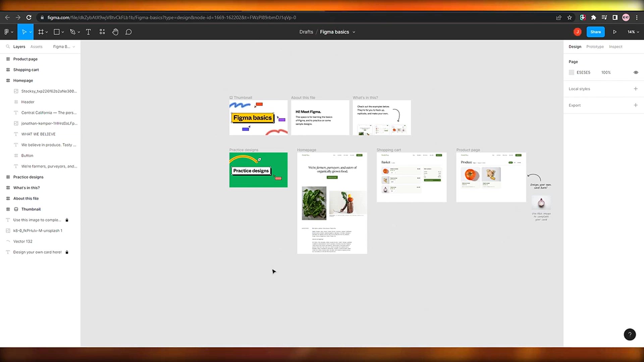Toggle lock on 'Use this image to comple...' layer
The image size is (644, 362).
[67, 220]
